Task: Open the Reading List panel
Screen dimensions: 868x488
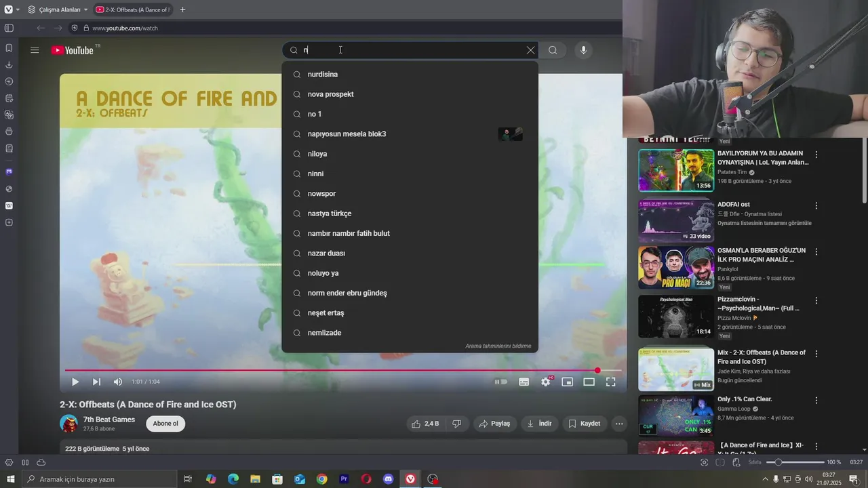Action: coord(9,148)
